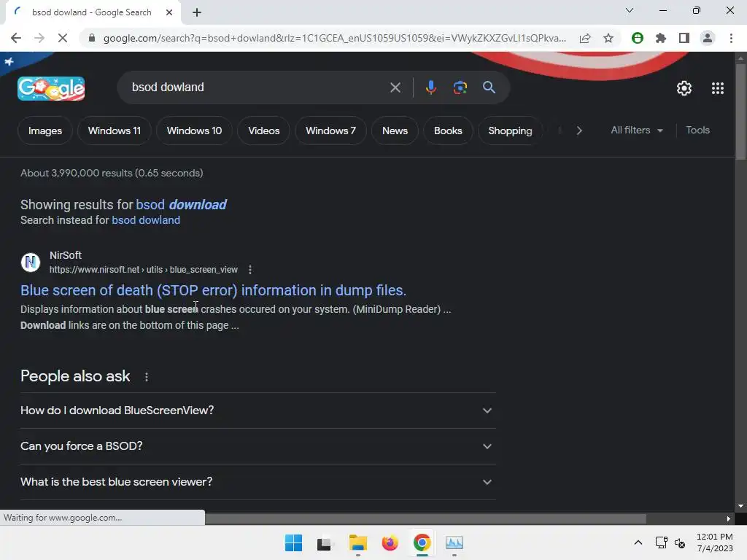Expand 'How do I download BlueScreenView?'
Image resolution: width=747 pixels, height=560 pixels.
coord(258,411)
